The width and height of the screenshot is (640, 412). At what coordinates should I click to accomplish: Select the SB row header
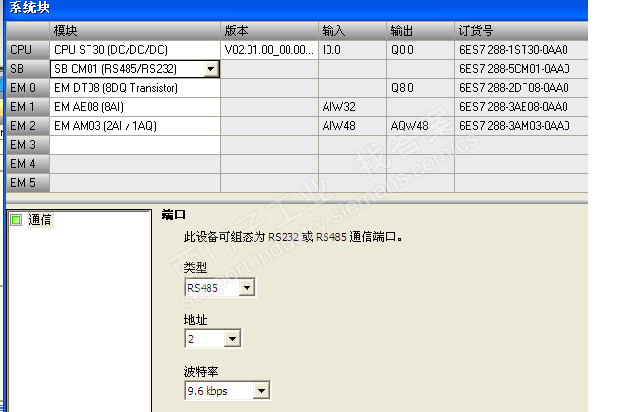point(28,69)
